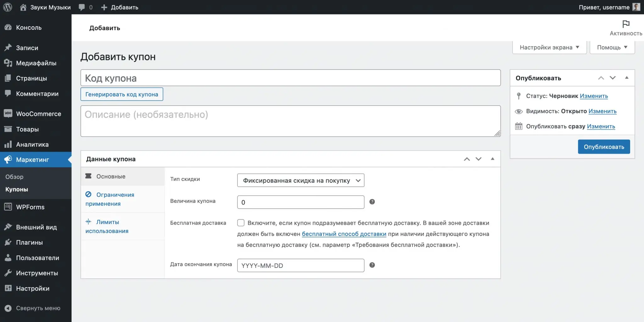This screenshot has width=644, height=322.
Task: Click help icon next to coupon amount
Action: [x=372, y=202]
